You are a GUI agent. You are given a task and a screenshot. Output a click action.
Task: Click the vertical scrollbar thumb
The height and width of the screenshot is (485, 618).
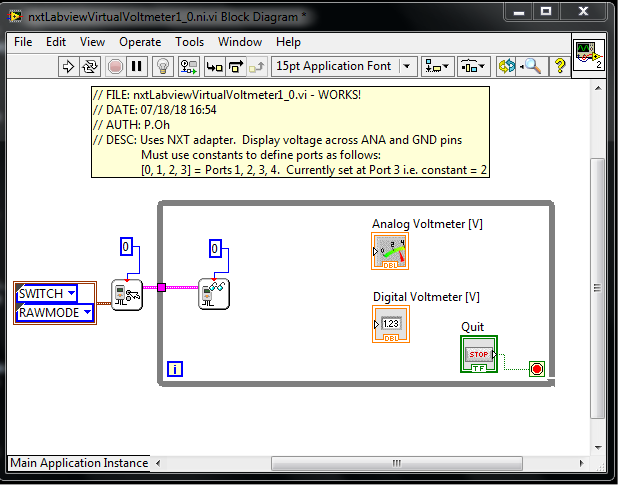(x=598, y=288)
